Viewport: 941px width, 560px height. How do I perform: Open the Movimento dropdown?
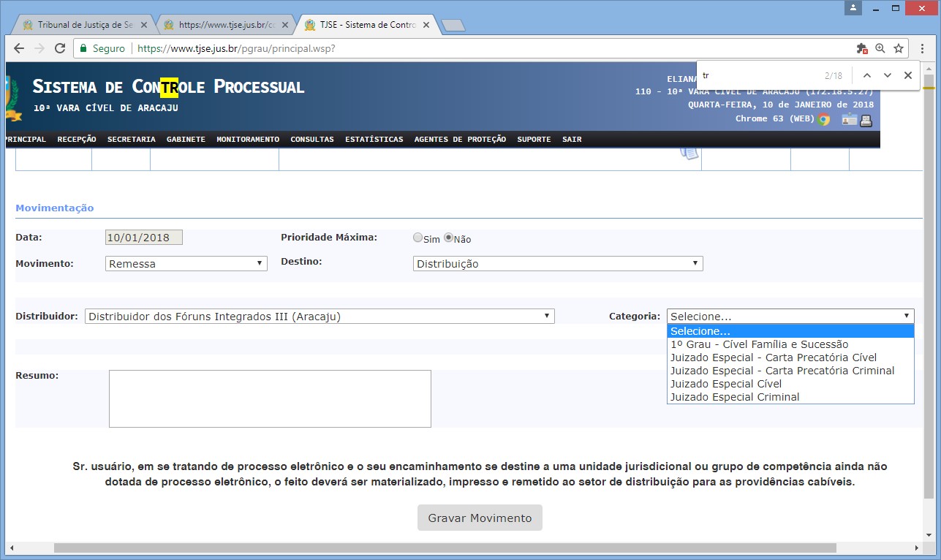coord(186,263)
